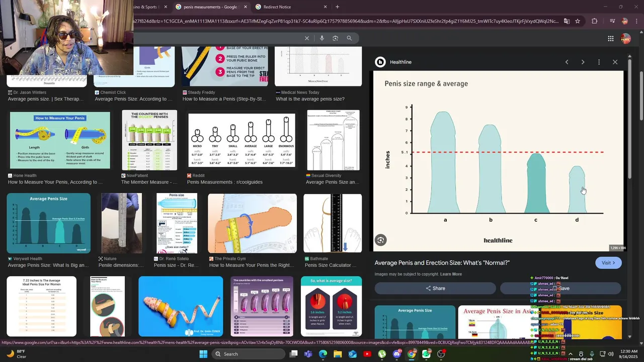Click the Visit button

point(608,263)
